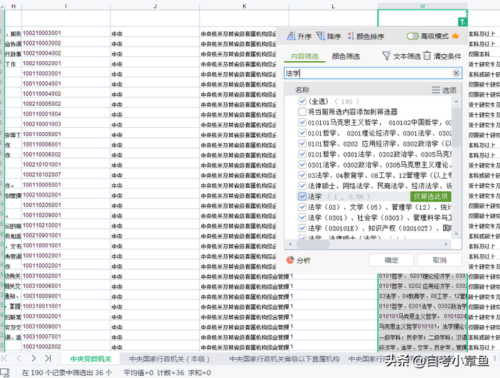Image resolution: width=500 pixels, height=378 pixels.
Task: Open the 选项 list options menu
Action: pyautogui.click(x=444, y=90)
